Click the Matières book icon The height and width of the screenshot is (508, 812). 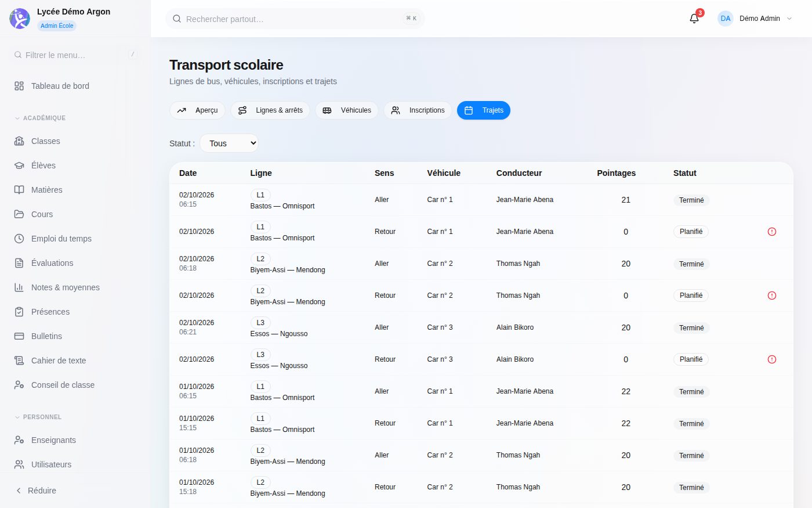pos(19,190)
